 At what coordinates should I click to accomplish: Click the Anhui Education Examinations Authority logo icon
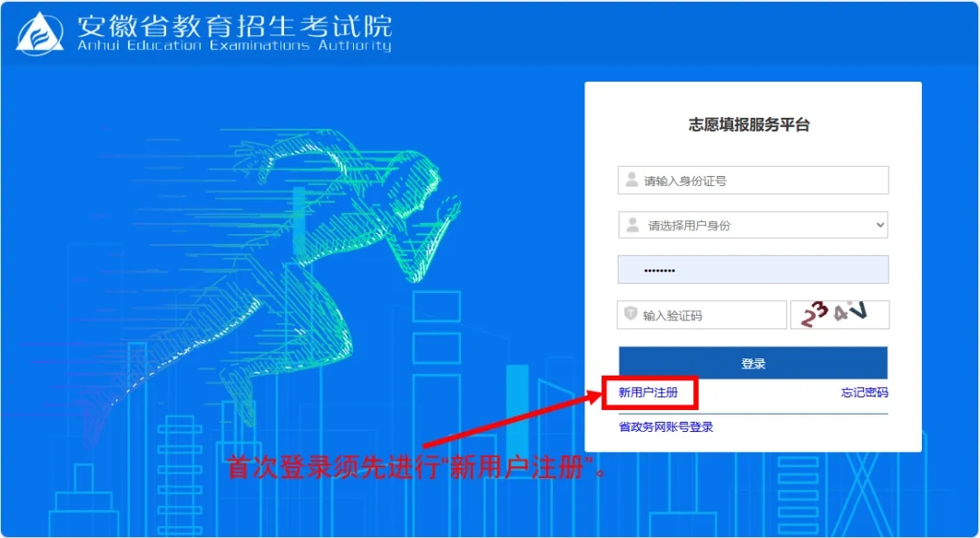[x=41, y=34]
